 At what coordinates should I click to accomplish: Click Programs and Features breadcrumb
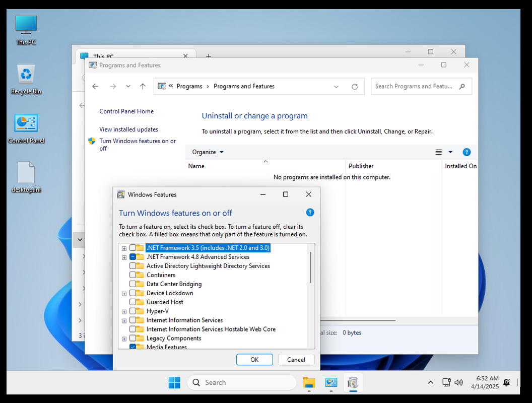coord(244,86)
